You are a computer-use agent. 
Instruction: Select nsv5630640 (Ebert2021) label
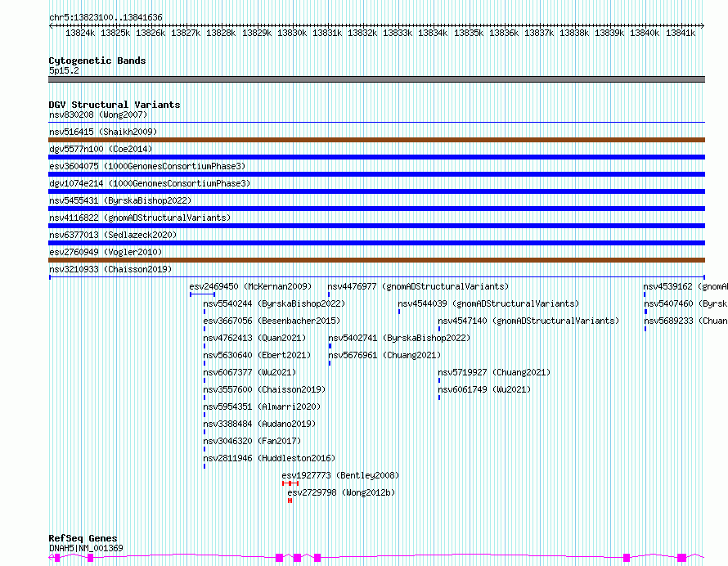257,355
